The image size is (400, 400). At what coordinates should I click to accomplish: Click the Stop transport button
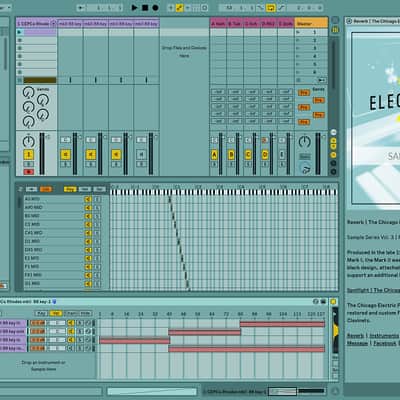coord(145,7)
